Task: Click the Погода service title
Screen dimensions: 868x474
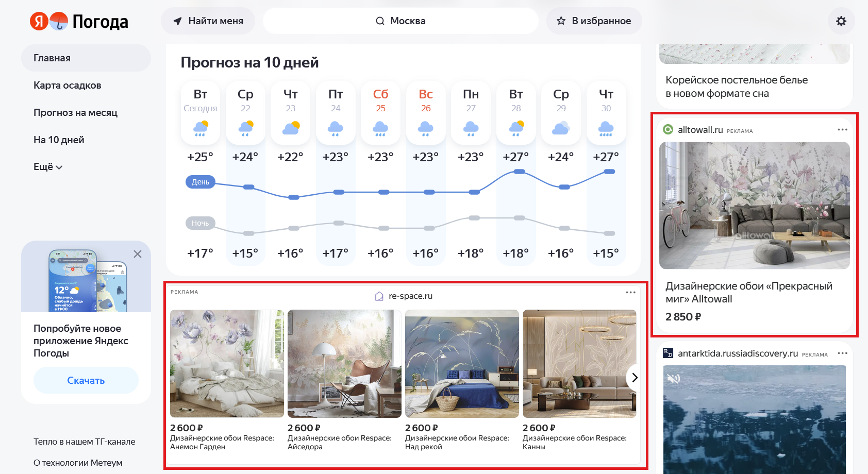Action: 101,22
